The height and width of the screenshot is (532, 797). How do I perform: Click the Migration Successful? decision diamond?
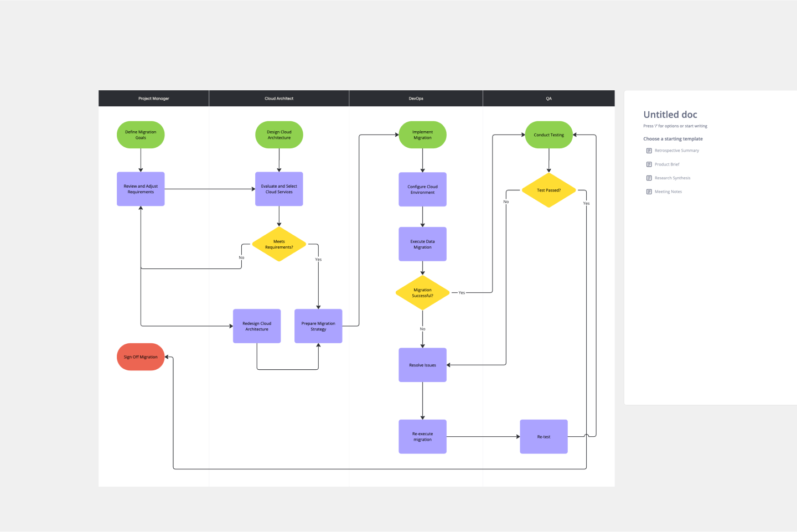[x=422, y=293]
